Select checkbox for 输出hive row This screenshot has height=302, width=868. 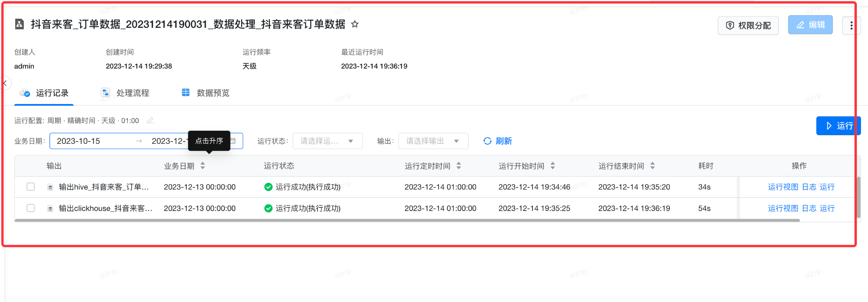[x=31, y=187]
